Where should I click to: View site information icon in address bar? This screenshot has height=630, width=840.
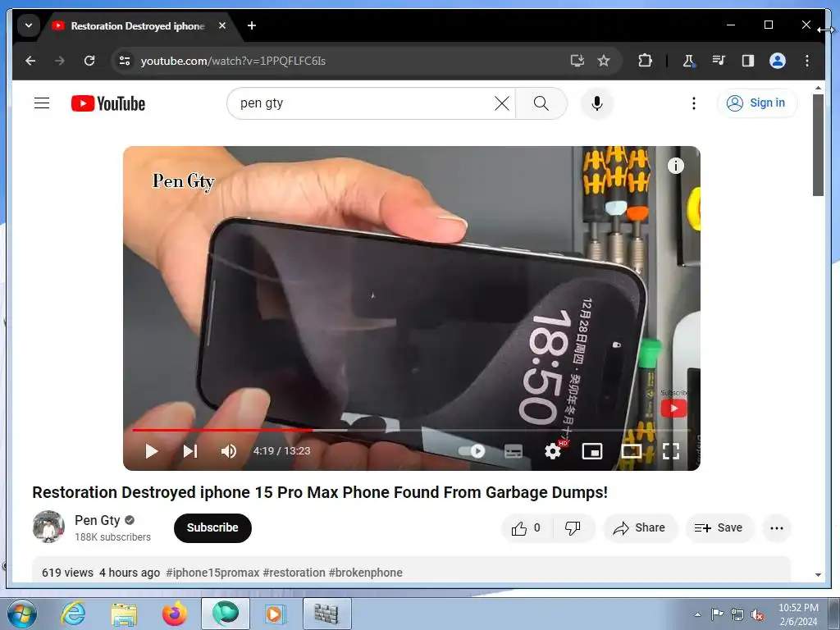[x=125, y=61]
